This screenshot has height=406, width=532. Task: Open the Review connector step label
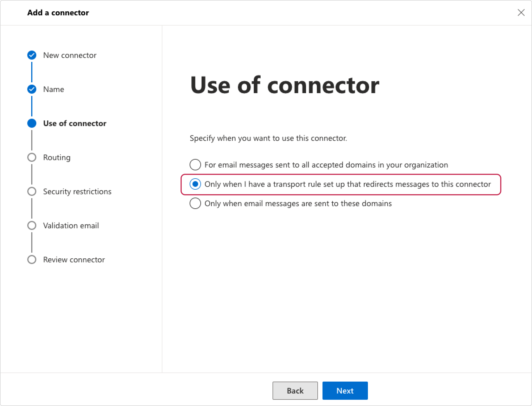(x=74, y=259)
